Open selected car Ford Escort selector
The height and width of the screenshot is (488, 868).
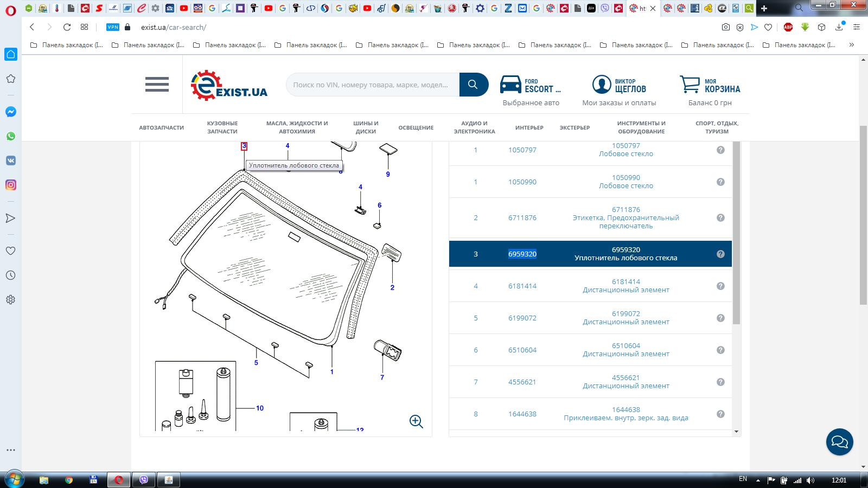pyautogui.click(x=531, y=86)
